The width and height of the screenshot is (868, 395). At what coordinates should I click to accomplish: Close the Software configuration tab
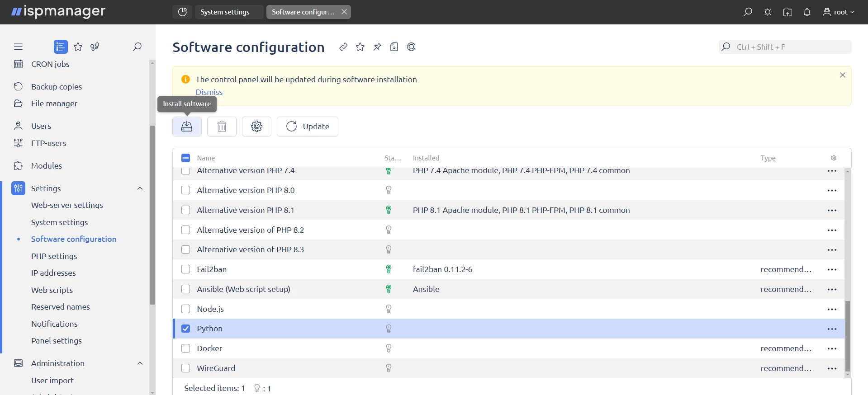coord(344,12)
